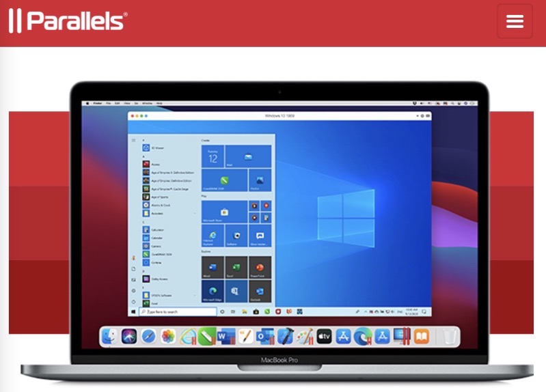Launch Siri from the Mac dock
546x392 pixels.
click(x=129, y=337)
